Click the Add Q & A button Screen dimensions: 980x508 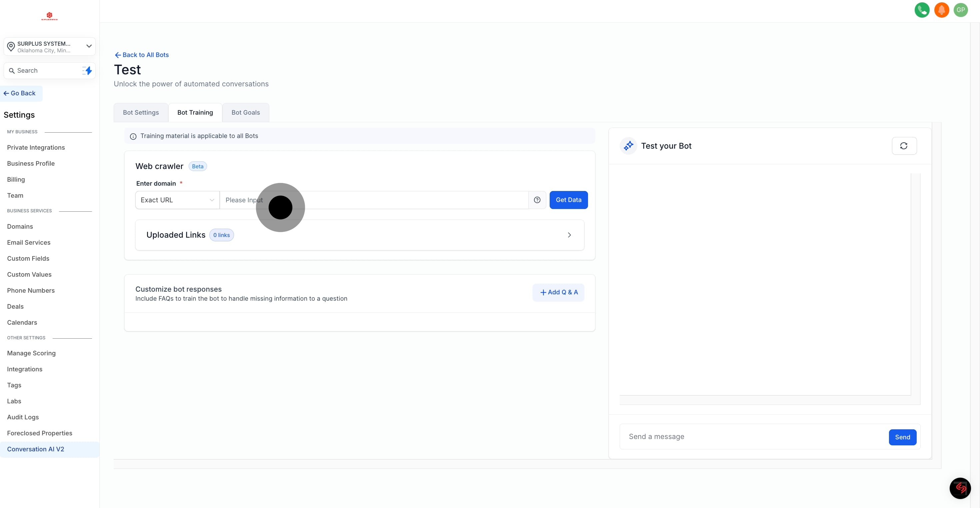tap(558, 292)
